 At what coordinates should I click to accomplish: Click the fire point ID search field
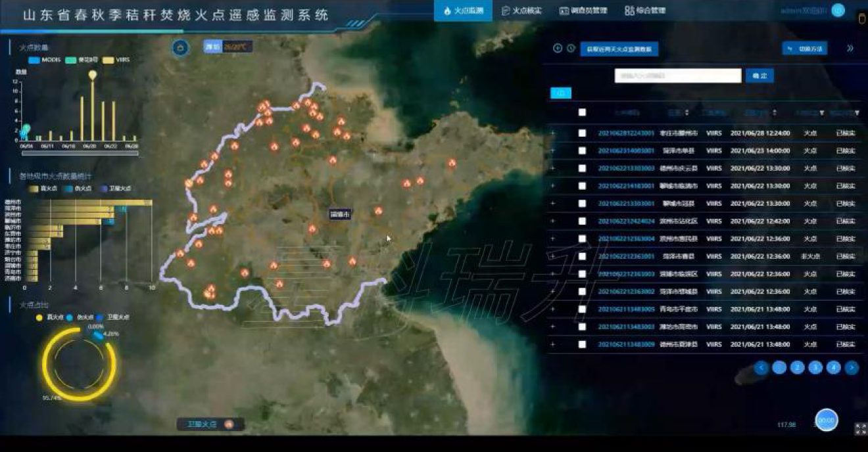[x=677, y=76]
